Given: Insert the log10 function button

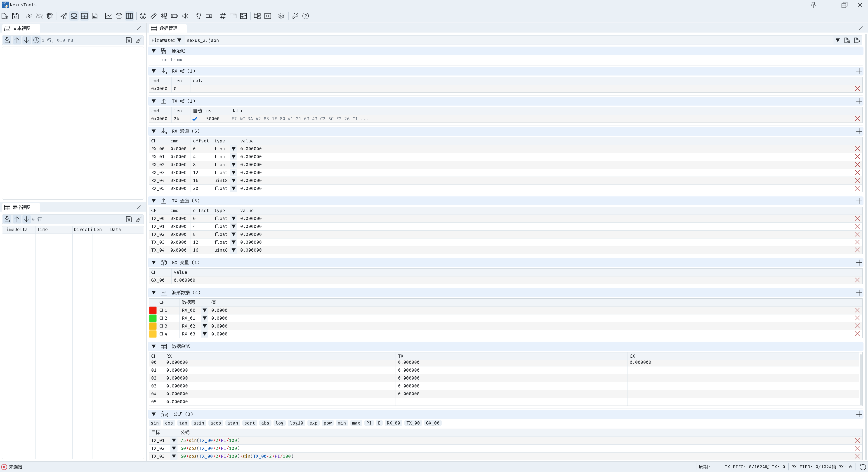Looking at the screenshot, I should 296,423.
